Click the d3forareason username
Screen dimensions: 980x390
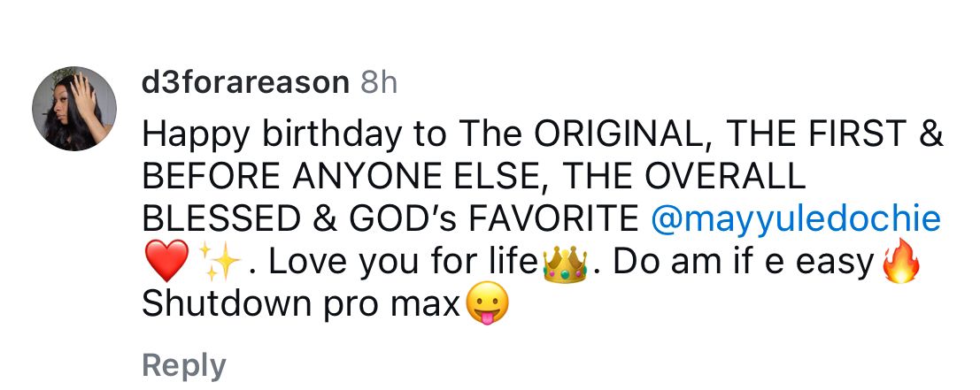pos(246,83)
